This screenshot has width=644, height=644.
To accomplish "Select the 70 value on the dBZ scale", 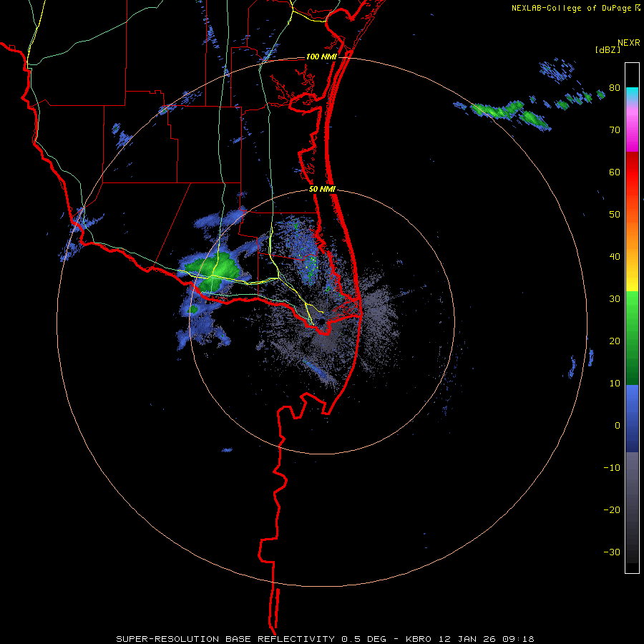I will [x=615, y=130].
